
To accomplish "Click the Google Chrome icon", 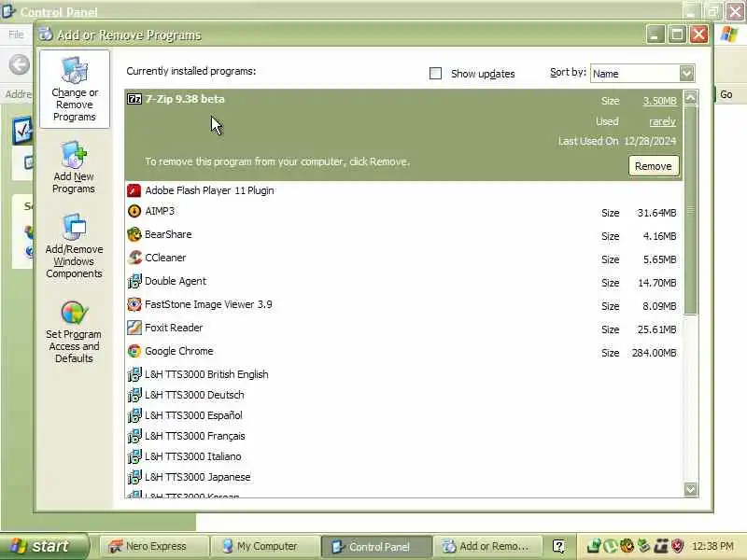I will click(134, 351).
